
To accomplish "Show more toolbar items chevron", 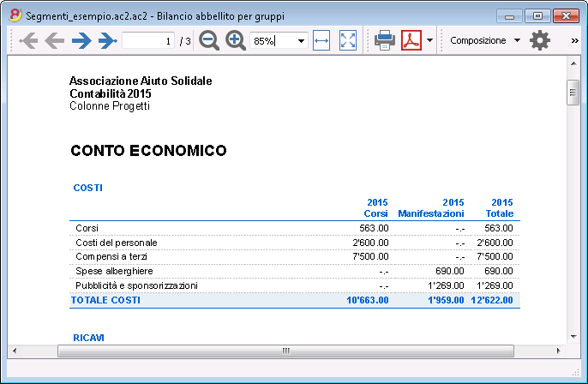I will [574, 40].
